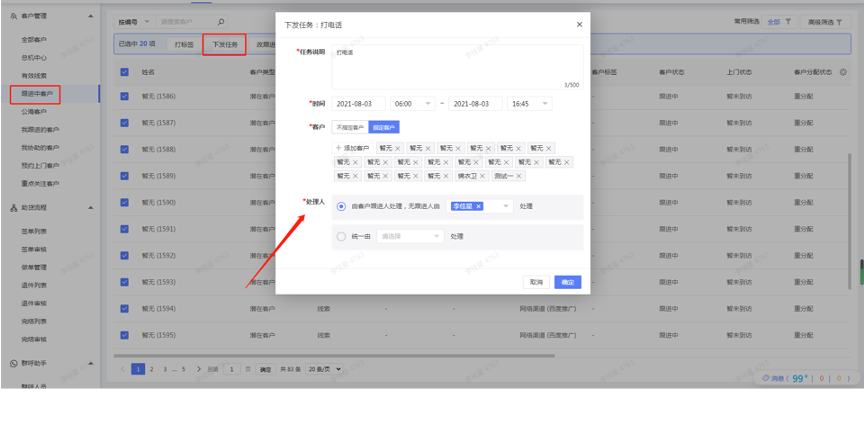
Task: Remove 李佳星 from the handler selector
Action: [478, 206]
